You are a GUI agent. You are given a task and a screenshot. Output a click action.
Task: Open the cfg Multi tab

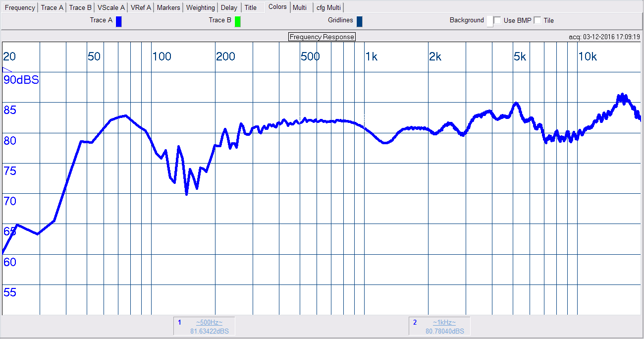pyautogui.click(x=328, y=7)
